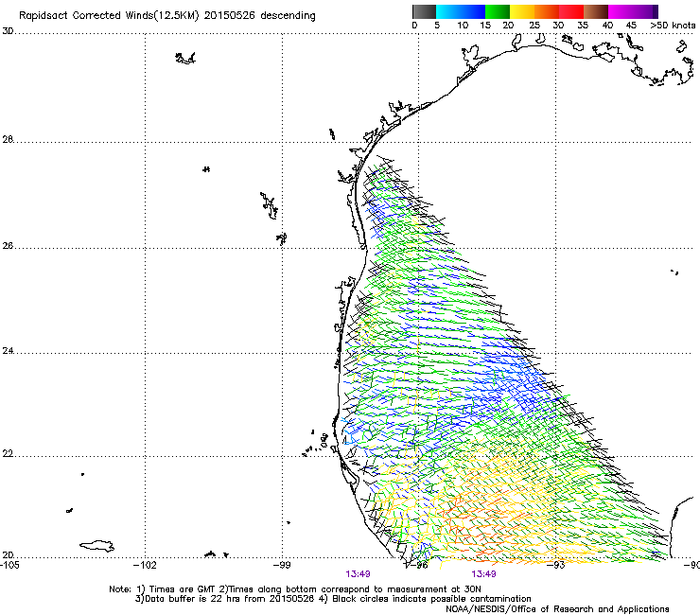Click the cyan-blue 5-15 knots legend gradient
The image size is (700, 615).
click(461, 11)
